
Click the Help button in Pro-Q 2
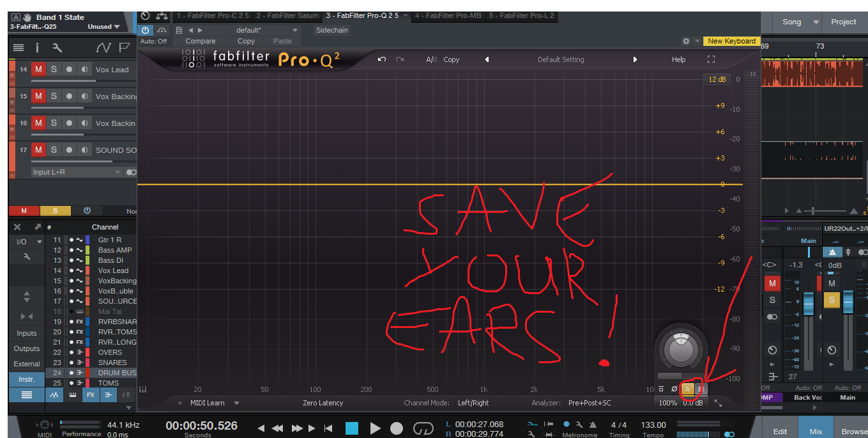pos(678,59)
